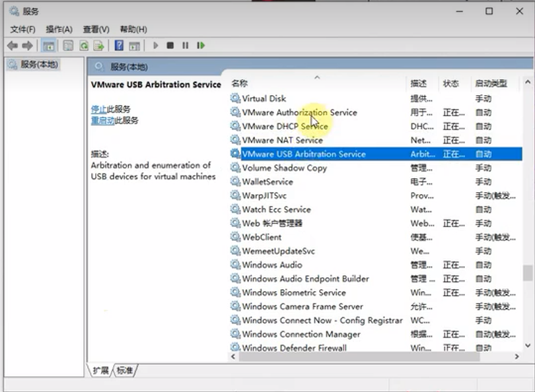The width and height of the screenshot is (535, 392).
Task: Open the 帮助(H) menu
Action: point(133,29)
